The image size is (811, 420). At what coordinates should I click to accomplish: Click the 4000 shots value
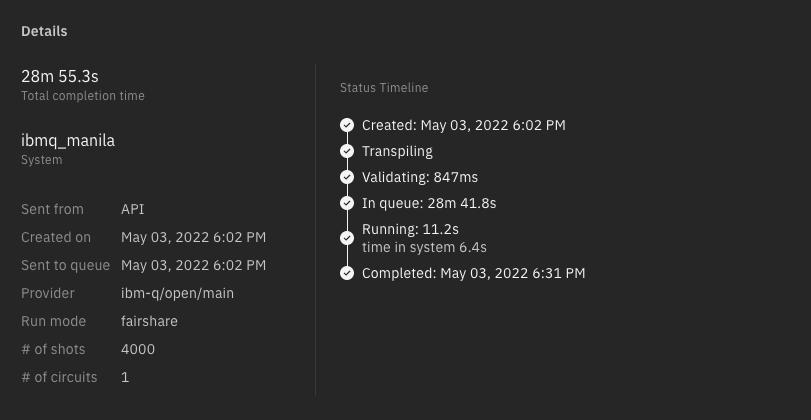[138, 349]
